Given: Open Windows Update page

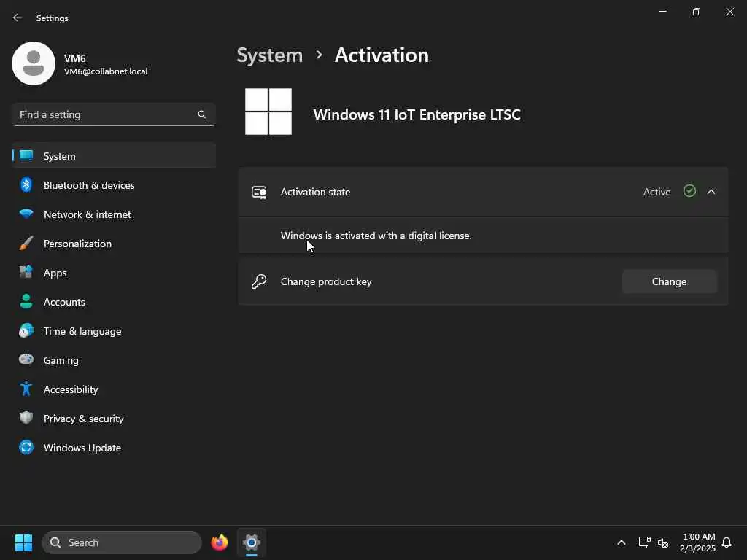Looking at the screenshot, I should click(114, 448).
